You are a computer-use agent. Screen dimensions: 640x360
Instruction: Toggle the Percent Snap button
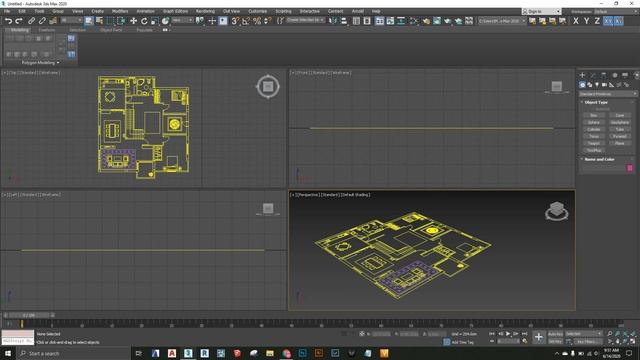[257, 21]
